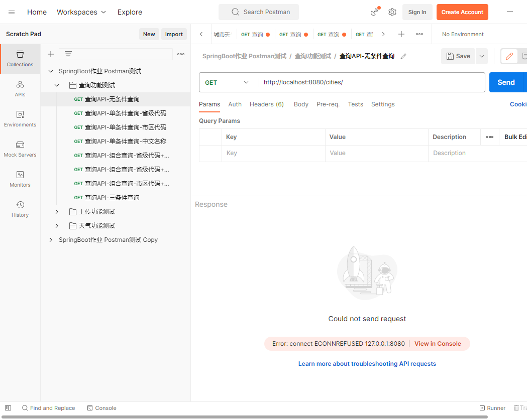Switch to the Settings tab
The width and height of the screenshot is (527, 420).
pos(383,104)
